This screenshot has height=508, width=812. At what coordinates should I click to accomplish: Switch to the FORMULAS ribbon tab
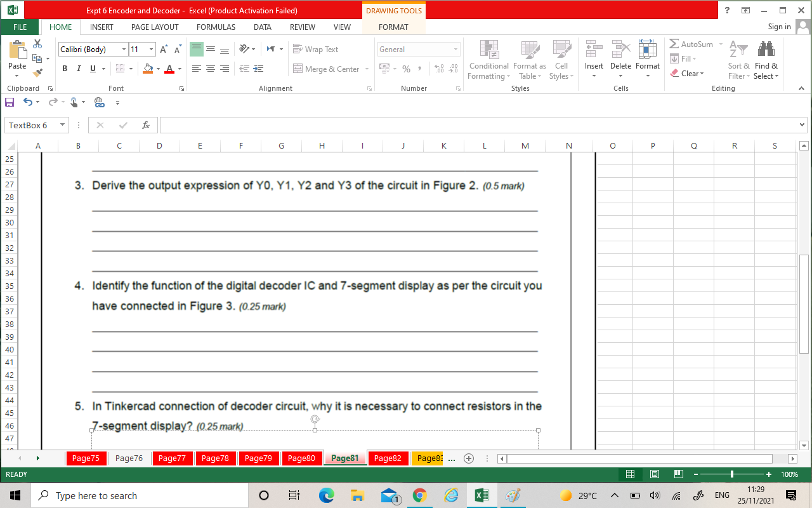pos(216,27)
